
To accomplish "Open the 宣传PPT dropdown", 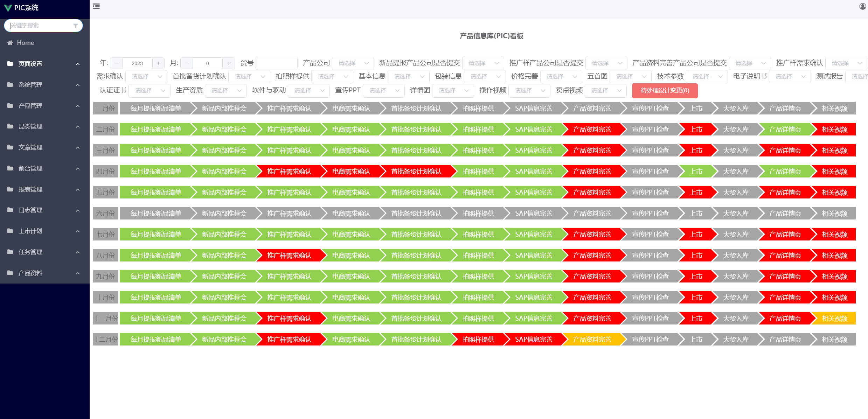I will (384, 91).
